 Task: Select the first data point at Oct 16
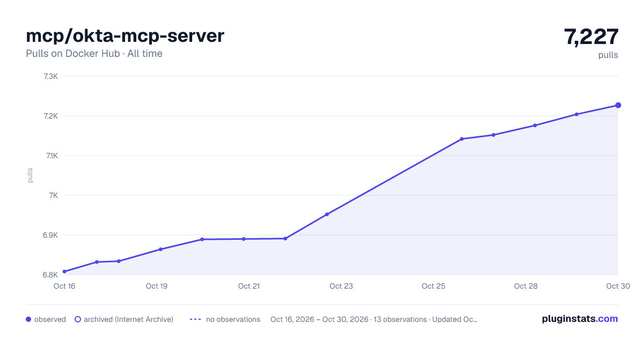tap(64, 271)
